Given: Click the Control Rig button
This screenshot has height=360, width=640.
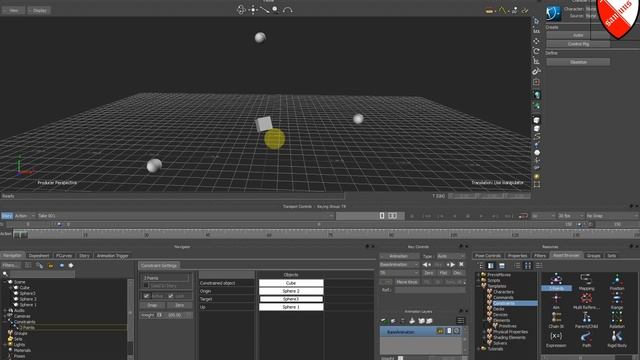Looking at the screenshot, I should (578, 44).
